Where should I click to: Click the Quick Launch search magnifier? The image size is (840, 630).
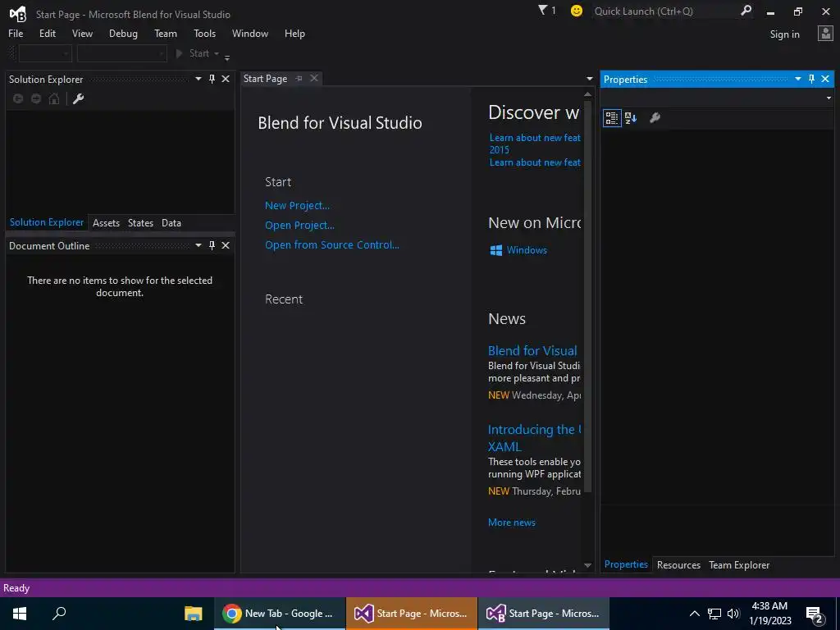pos(746,11)
